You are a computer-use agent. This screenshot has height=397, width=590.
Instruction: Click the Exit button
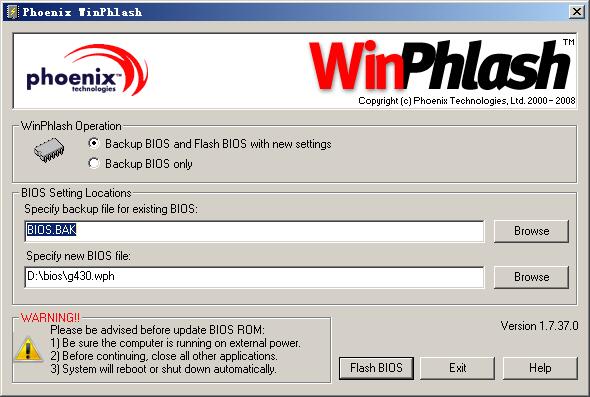click(457, 368)
